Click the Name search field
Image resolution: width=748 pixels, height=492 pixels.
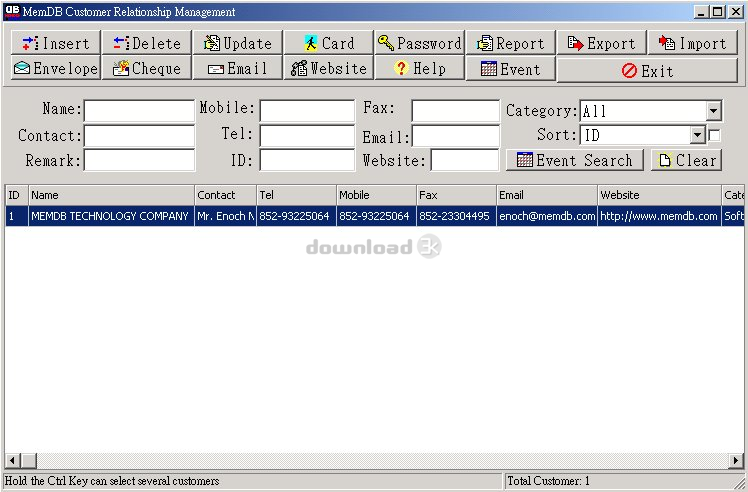tap(139, 111)
